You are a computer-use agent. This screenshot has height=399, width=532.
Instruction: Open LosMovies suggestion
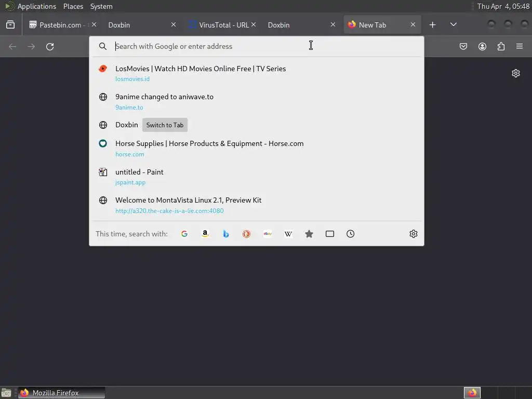coord(257,73)
